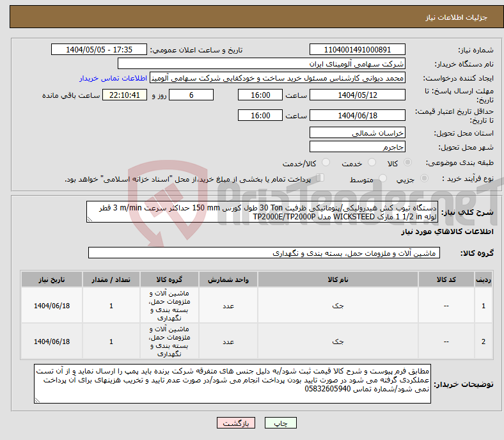Click the جزئیات اطلاعات نیاز header title
This screenshot has width=504, height=440.
456,17
